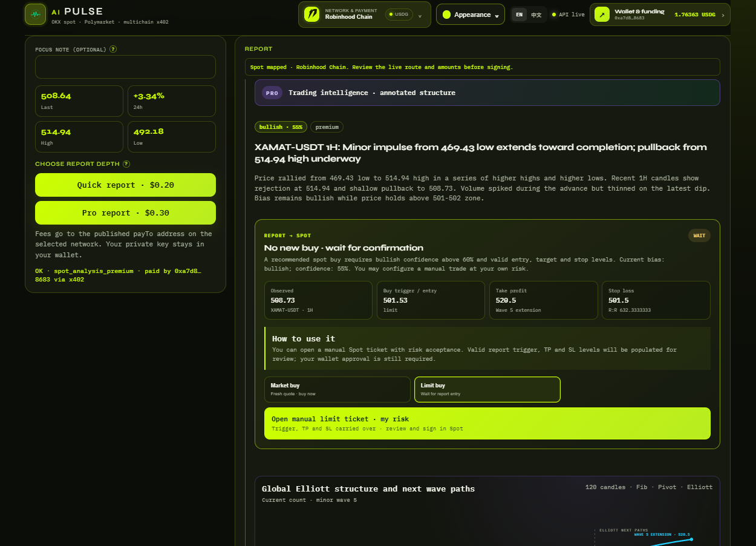Click the bullish 55% tag

[281, 127]
